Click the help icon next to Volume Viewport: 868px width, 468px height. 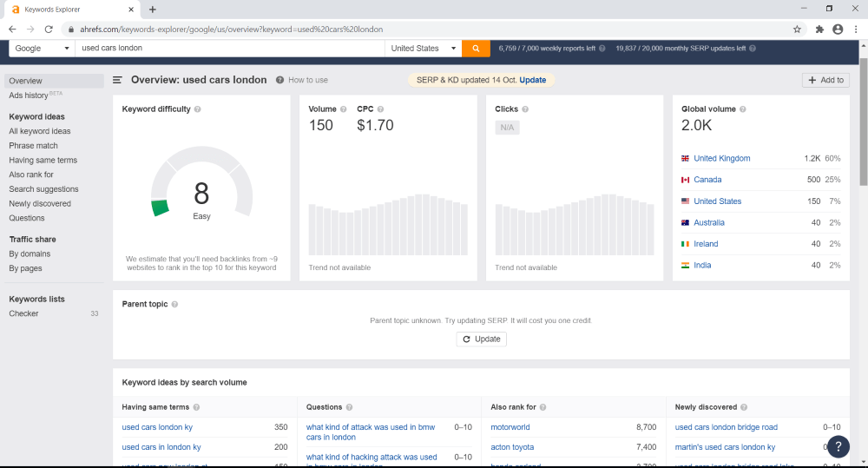(x=343, y=109)
